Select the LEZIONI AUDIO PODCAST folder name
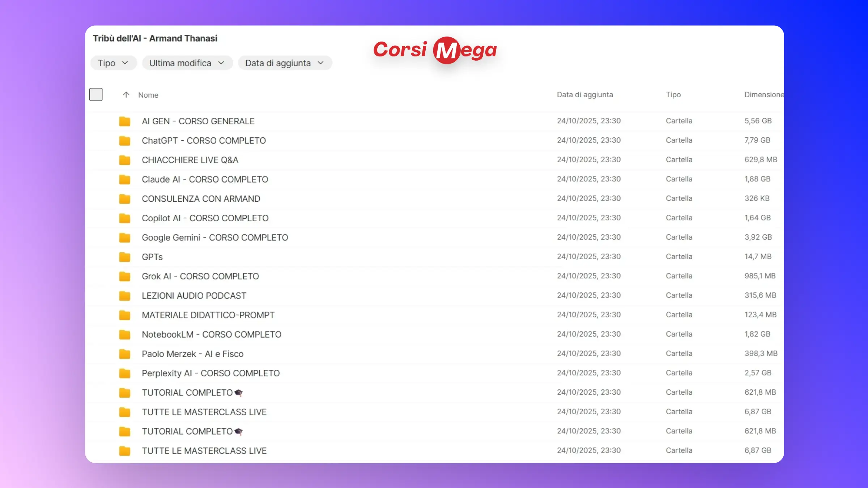Screen dimensions: 868x488 point(194,296)
